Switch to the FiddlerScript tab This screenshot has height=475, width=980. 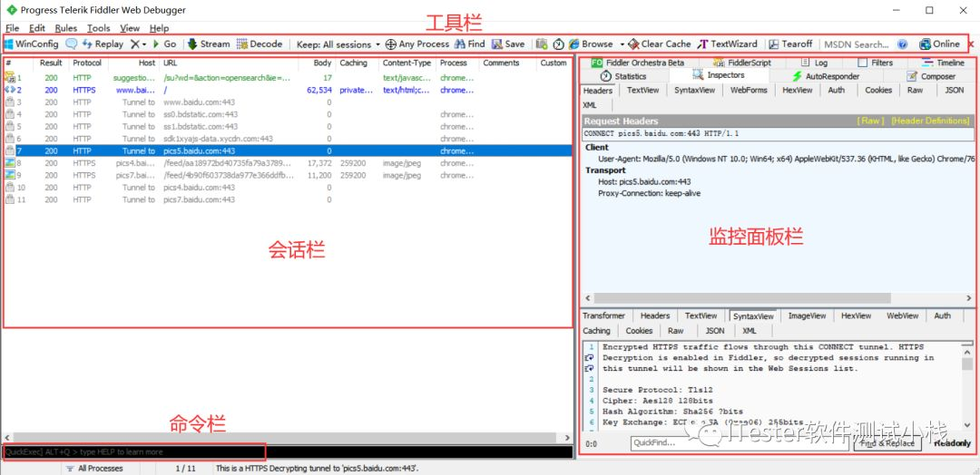(x=742, y=63)
